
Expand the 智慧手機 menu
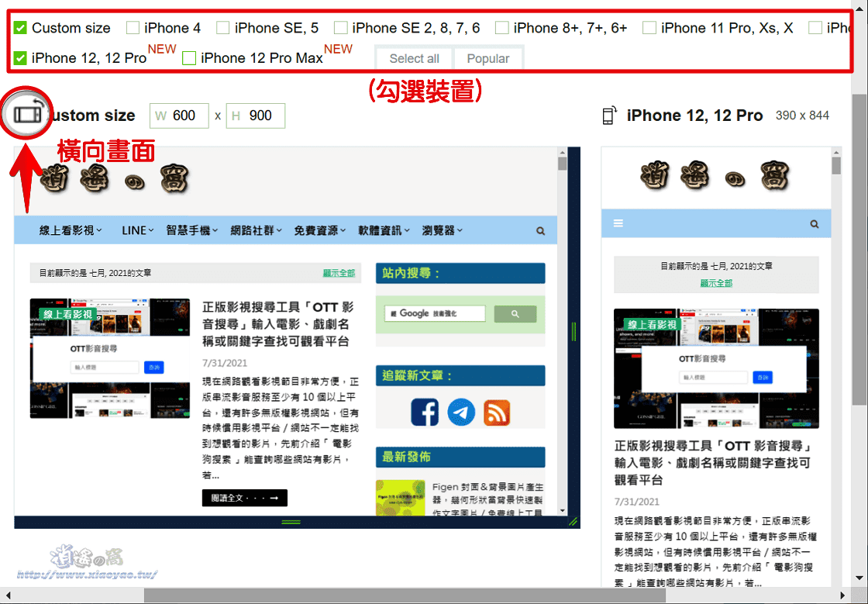(x=191, y=230)
